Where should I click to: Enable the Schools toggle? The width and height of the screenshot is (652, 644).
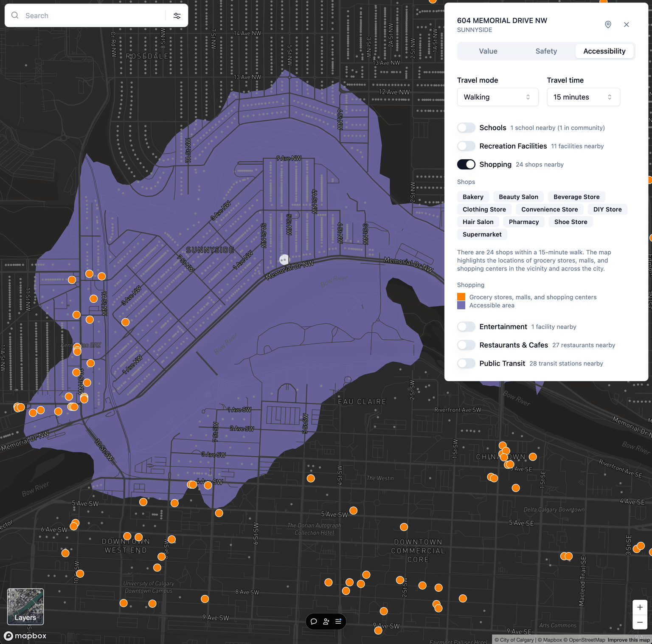click(x=466, y=128)
